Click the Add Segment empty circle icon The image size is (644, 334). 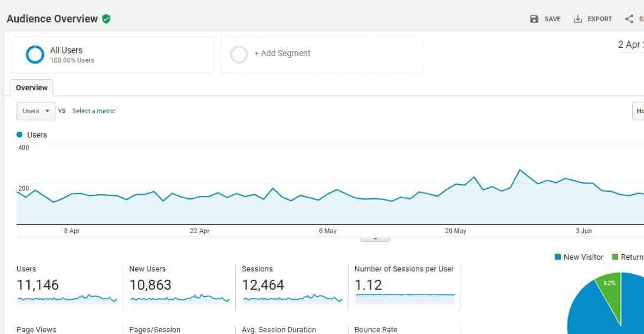(239, 54)
